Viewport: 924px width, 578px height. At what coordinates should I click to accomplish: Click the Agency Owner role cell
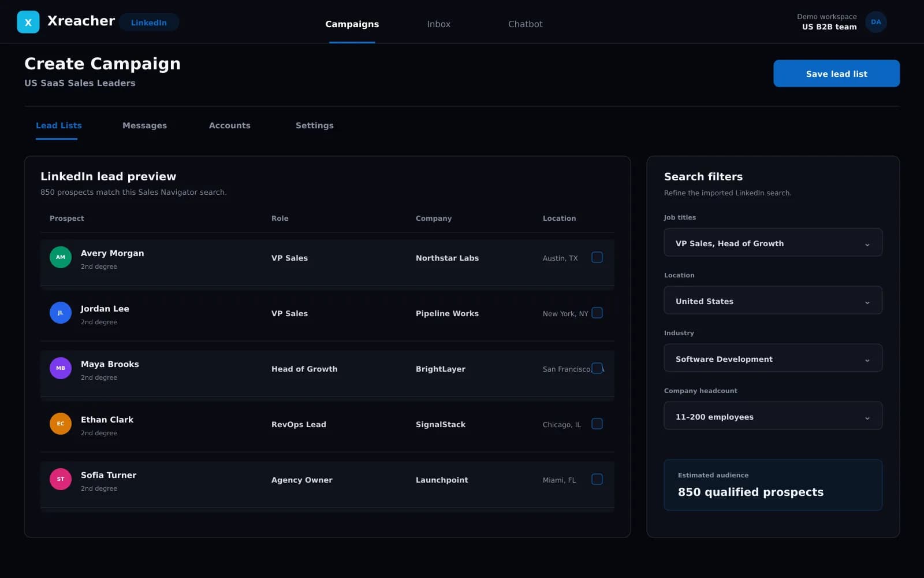(302, 480)
